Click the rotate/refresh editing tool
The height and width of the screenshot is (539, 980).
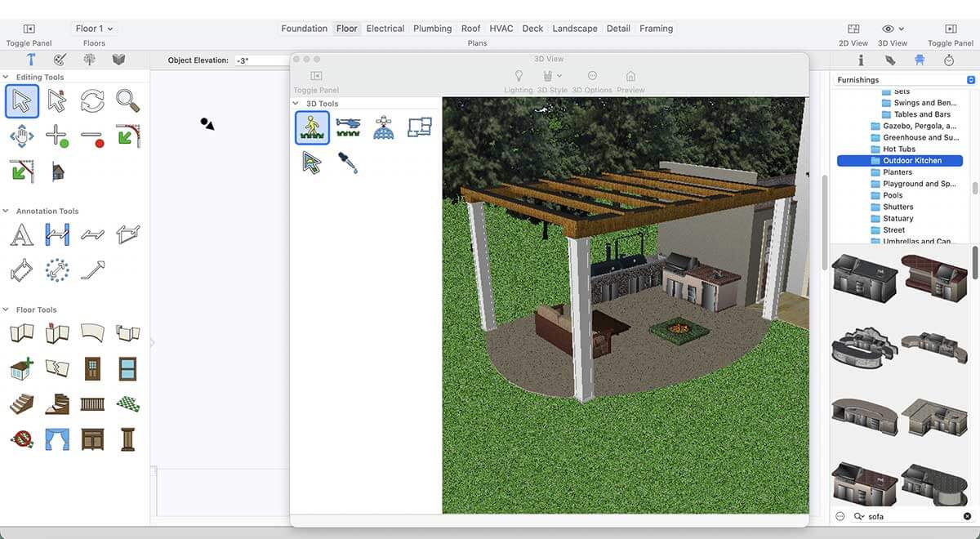[x=92, y=101]
